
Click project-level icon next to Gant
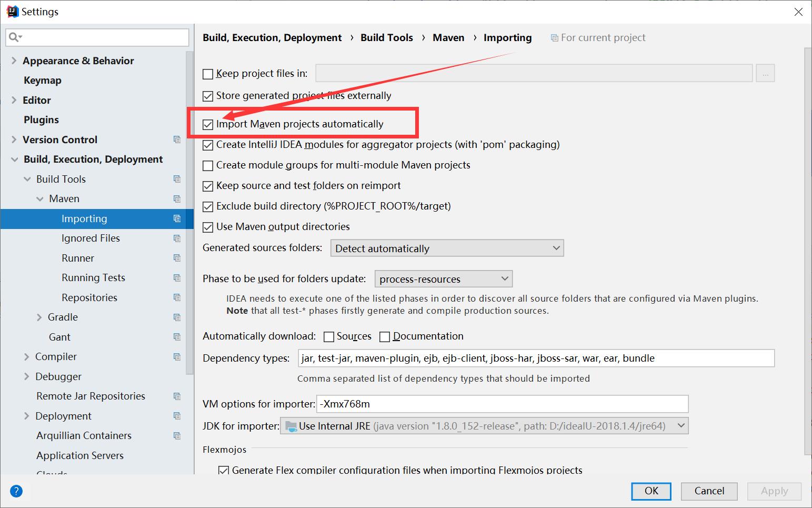[x=177, y=337]
